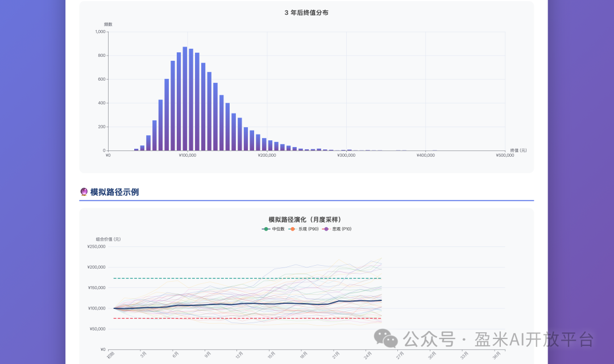The width and height of the screenshot is (614, 364).
Task: Click the 终值 (元) axis label
Action: click(x=518, y=150)
